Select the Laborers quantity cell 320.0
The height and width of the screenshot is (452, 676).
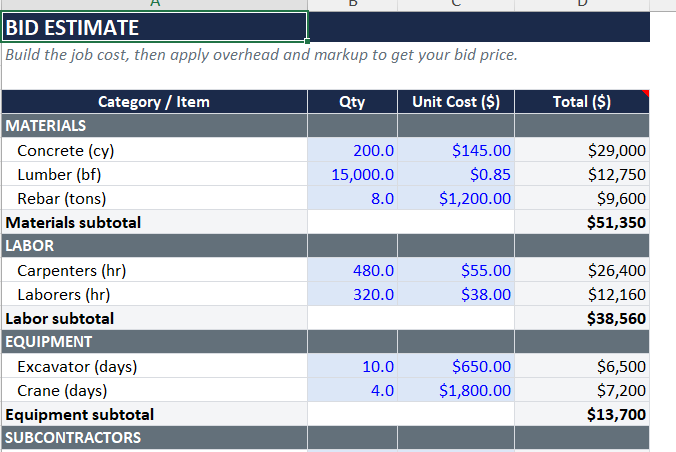[x=352, y=294]
